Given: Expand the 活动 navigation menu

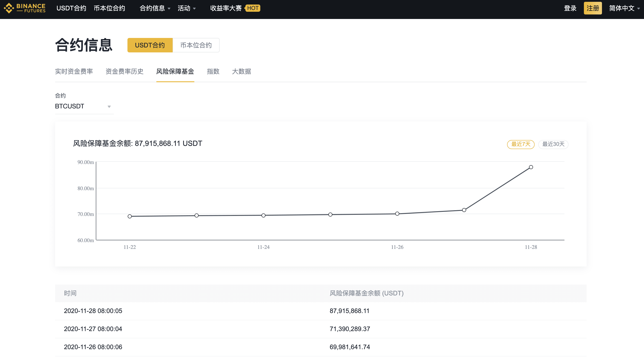Looking at the screenshot, I should (186, 8).
